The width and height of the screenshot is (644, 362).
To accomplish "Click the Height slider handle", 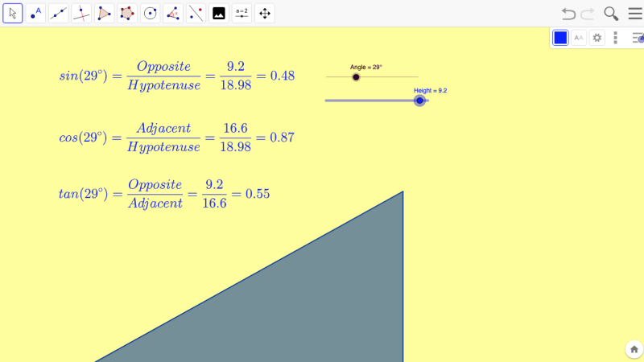I will point(419,101).
